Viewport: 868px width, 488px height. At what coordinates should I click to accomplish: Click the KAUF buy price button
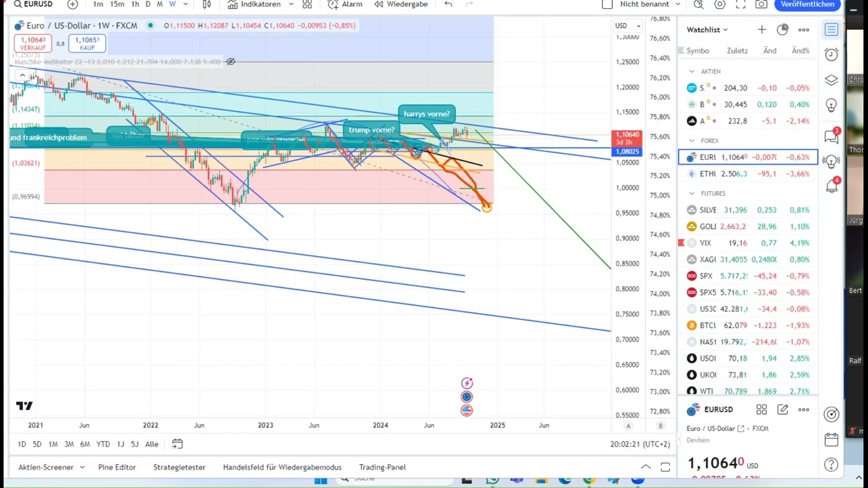click(87, 43)
